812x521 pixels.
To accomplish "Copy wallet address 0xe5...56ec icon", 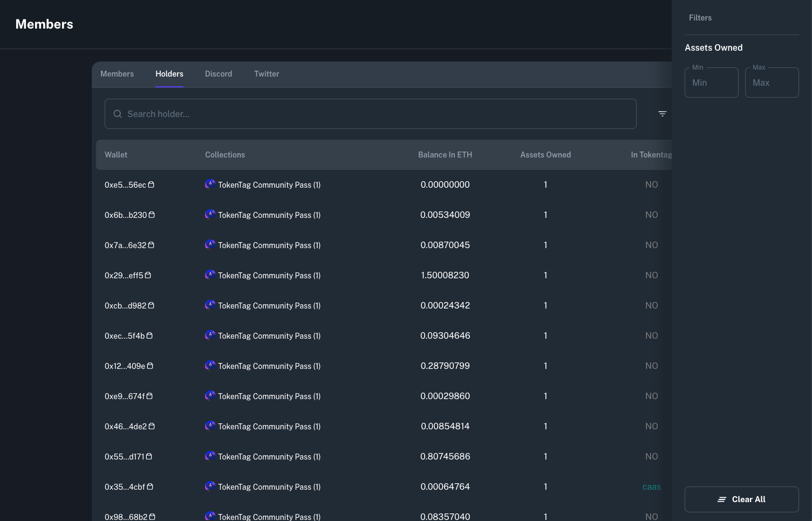I will [151, 184].
